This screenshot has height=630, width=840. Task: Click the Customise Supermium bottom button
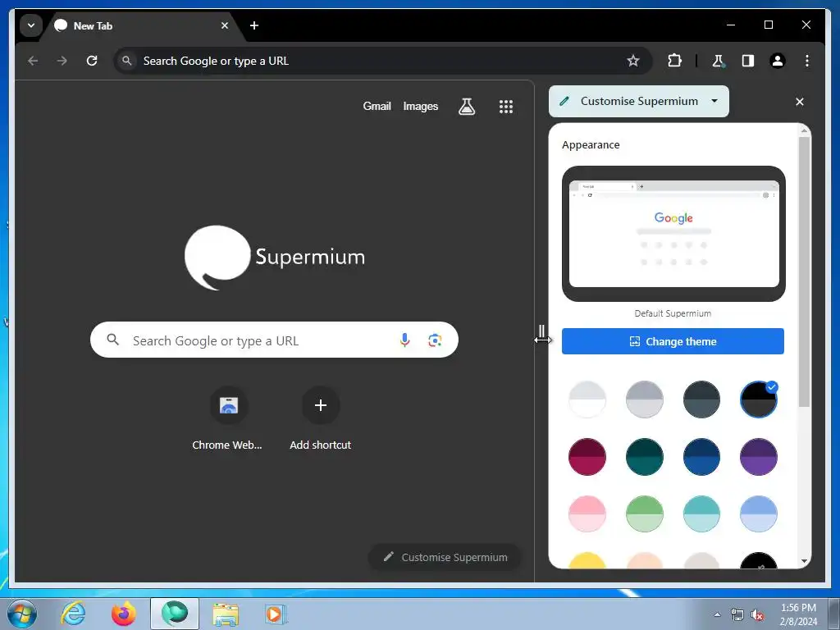[445, 557]
